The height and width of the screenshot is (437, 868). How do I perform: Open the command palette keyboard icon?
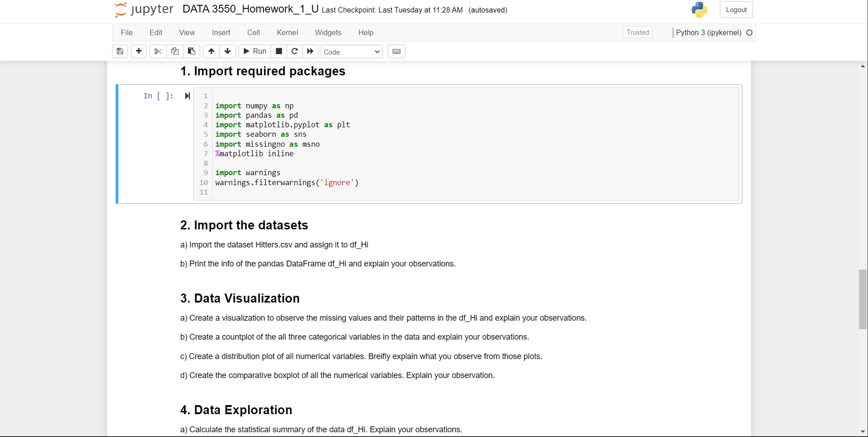(396, 51)
